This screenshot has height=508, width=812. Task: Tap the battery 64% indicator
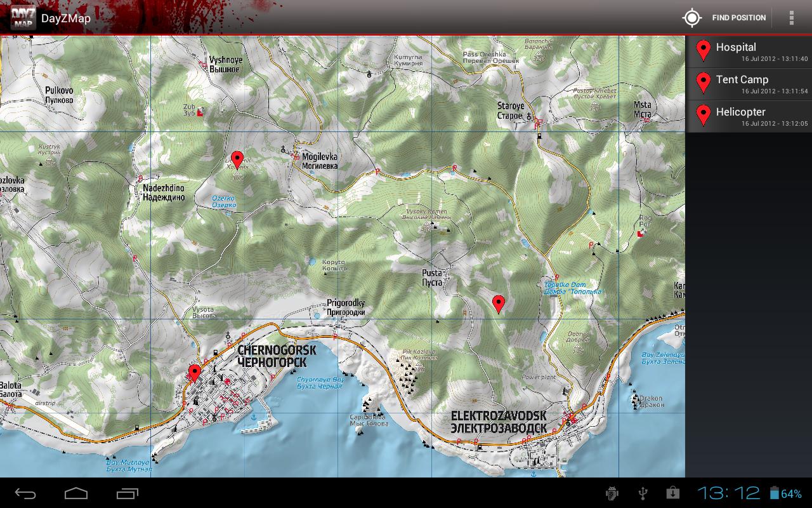[786, 493]
